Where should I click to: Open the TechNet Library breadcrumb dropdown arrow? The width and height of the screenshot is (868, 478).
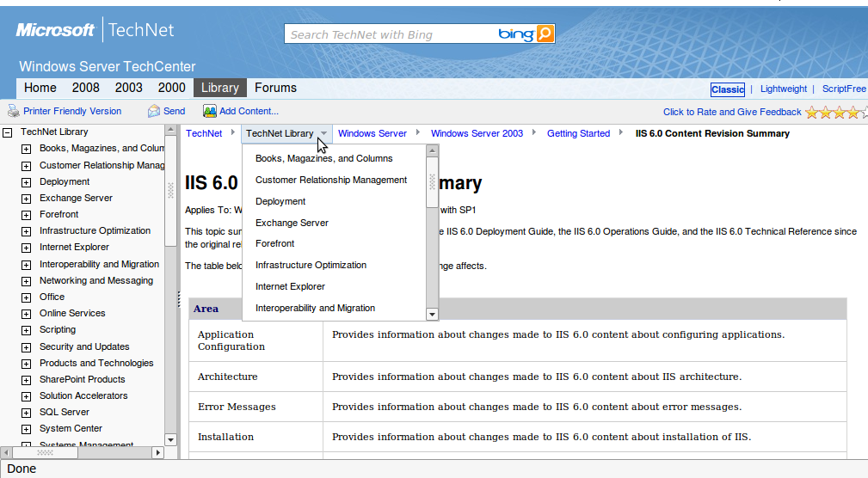coord(323,133)
